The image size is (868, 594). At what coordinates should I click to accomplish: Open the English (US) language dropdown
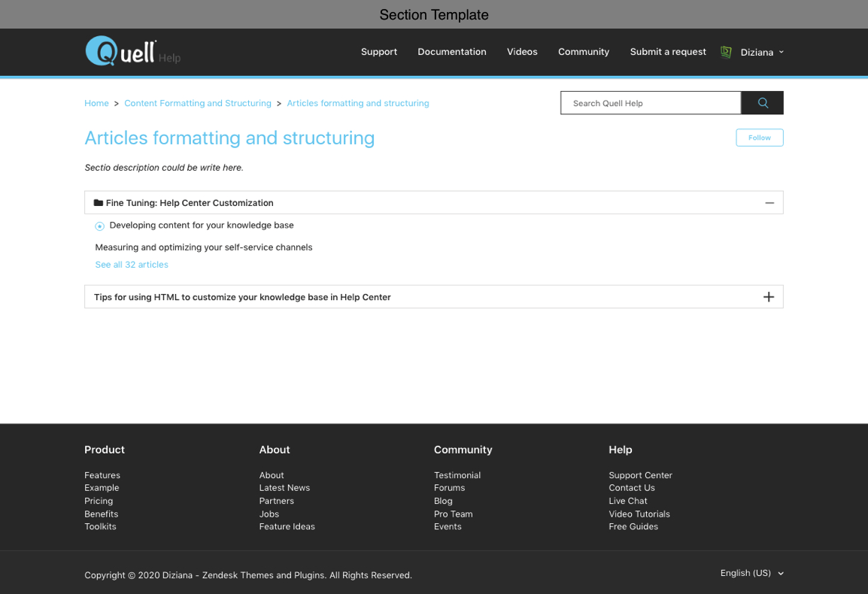pyautogui.click(x=751, y=573)
